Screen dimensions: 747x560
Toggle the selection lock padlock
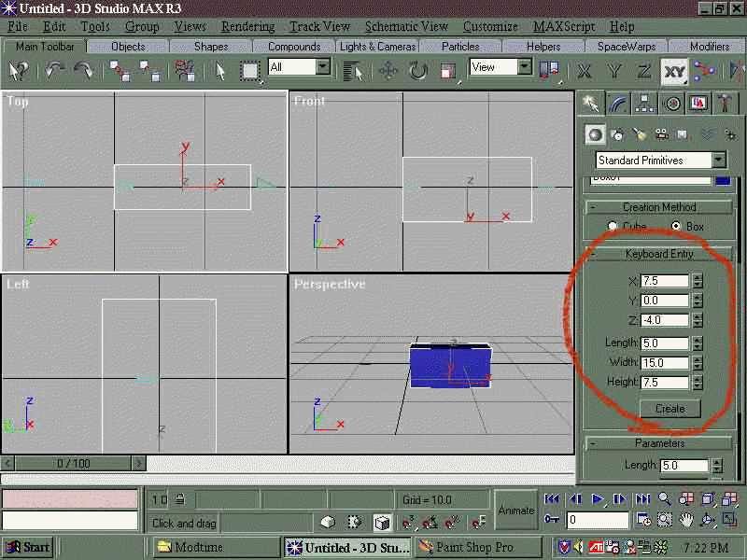pyautogui.click(x=179, y=499)
